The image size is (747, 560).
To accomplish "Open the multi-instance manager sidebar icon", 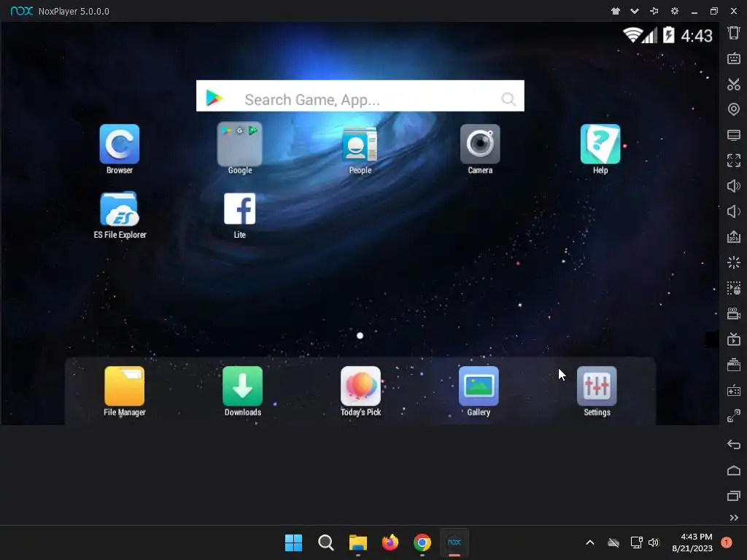I will [734, 365].
